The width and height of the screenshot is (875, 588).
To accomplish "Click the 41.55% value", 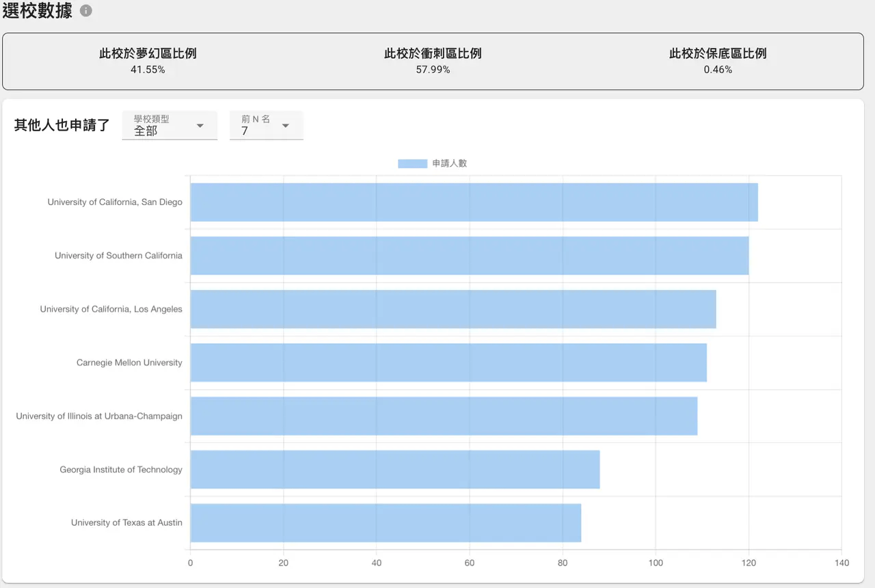I will pos(148,70).
